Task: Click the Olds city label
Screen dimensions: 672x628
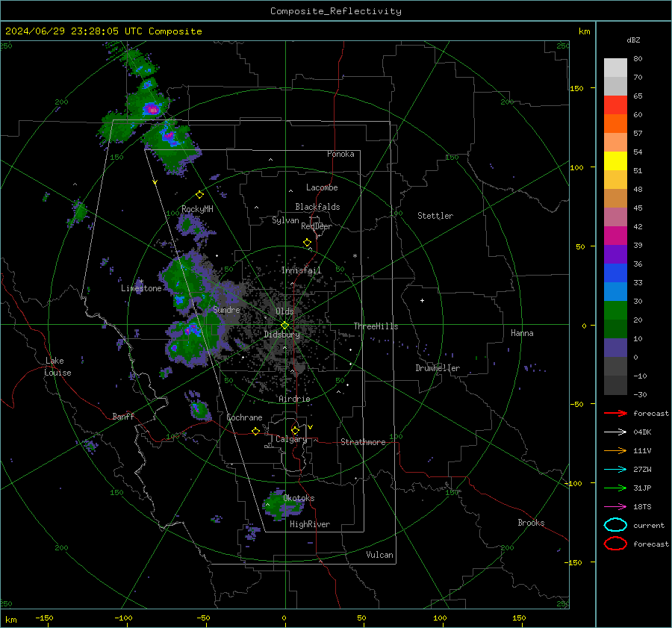Action: tap(284, 311)
